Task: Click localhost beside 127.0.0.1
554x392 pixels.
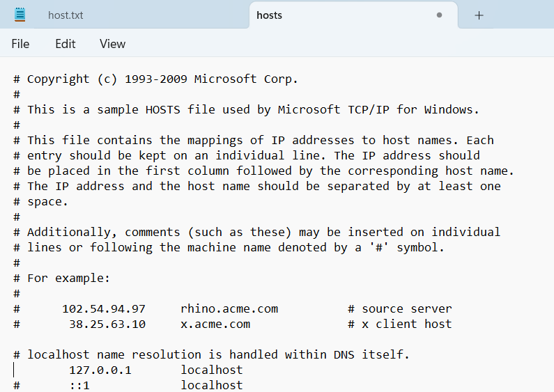Action: [x=212, y=370]
